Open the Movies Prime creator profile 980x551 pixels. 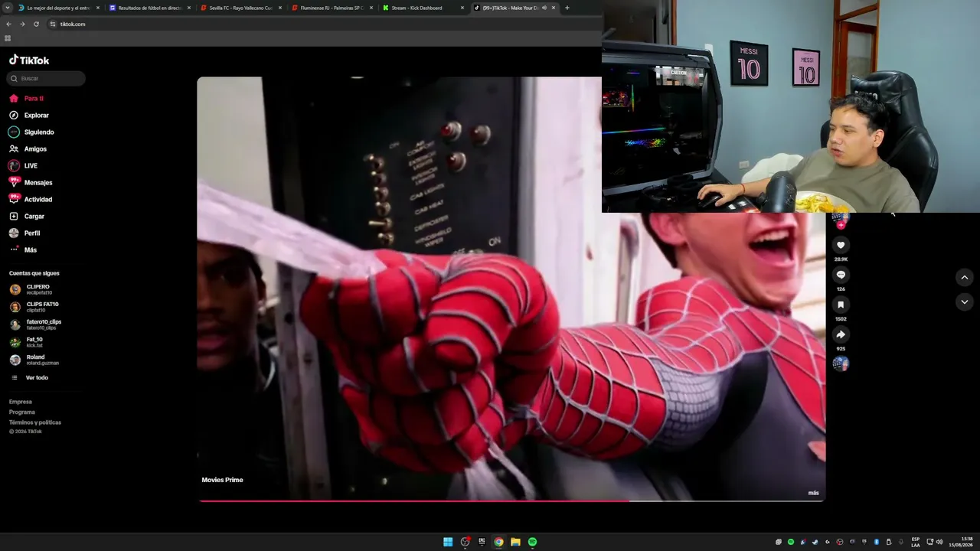[x=222, y=480]
